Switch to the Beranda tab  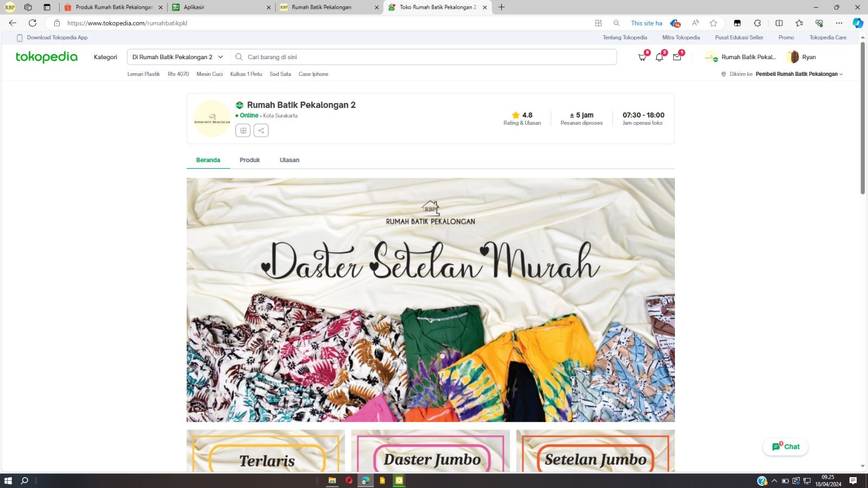point(208,160)
